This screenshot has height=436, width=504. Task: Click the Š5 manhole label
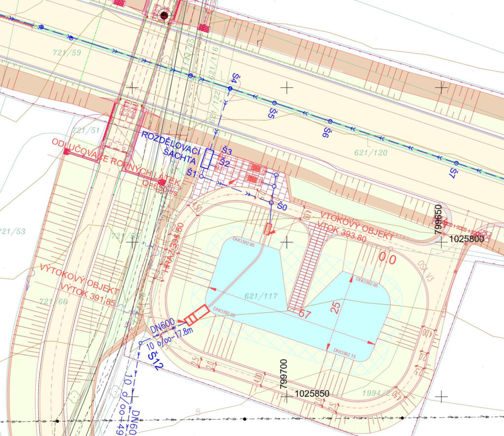pos(271,112)
